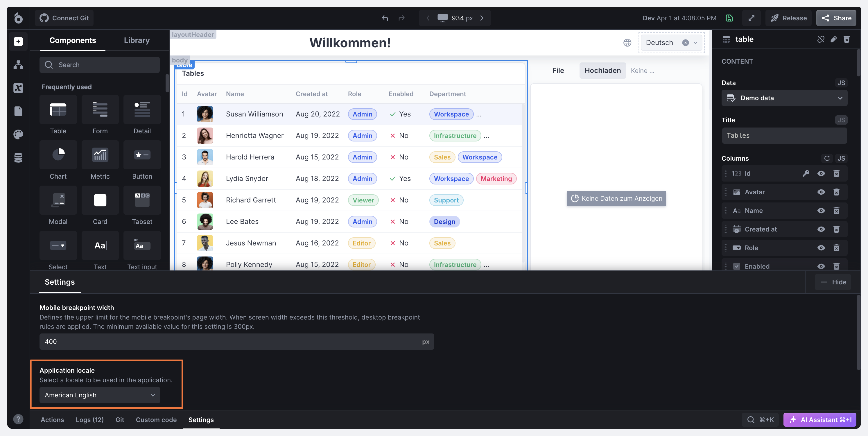Toggle JS mode for Title property
The height and width of the screenshot is (436, 868).
coord(841,120)
